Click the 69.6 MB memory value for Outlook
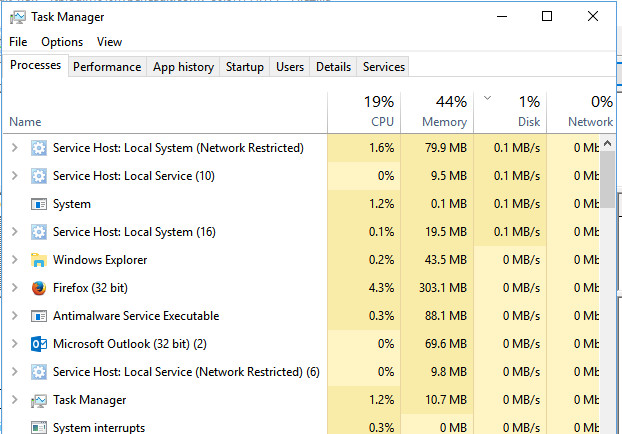The width and height of the screenshot is (622, 434). (x=446, y=344)
